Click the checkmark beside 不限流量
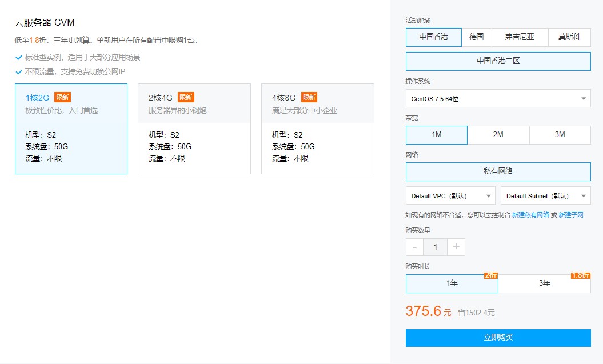Screen dimensions: 603x364 click(18, 72)
